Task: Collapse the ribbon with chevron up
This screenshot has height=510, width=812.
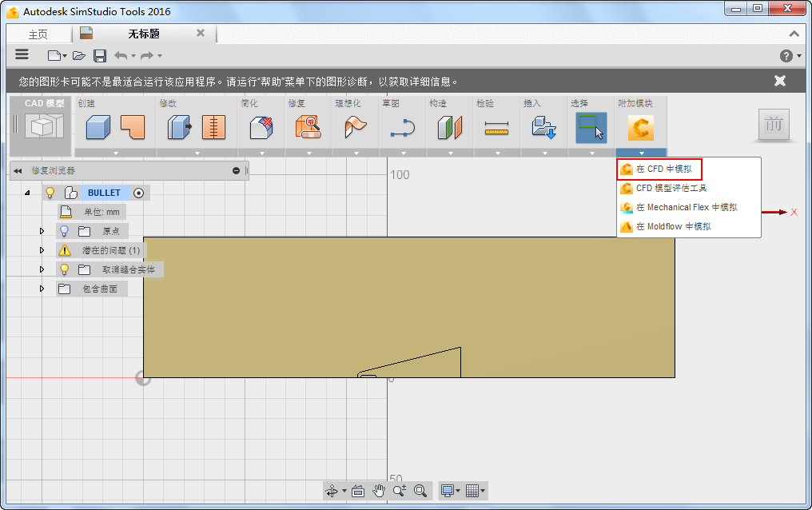Action: click(x=794, y=34)
